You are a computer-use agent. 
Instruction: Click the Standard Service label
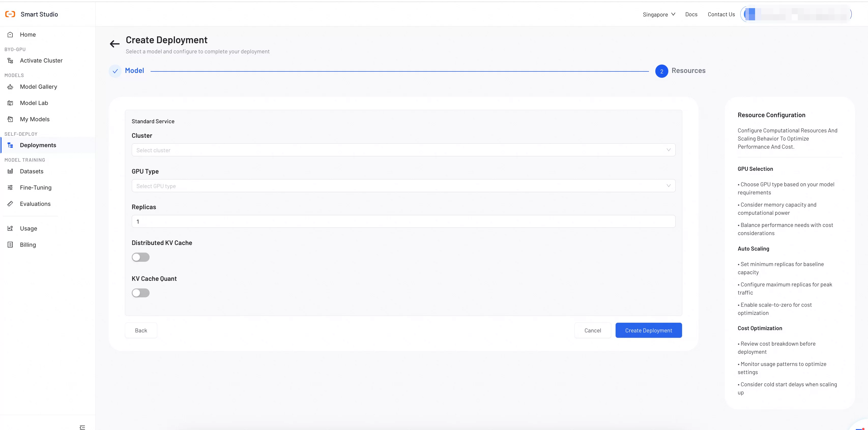point(153,121)
